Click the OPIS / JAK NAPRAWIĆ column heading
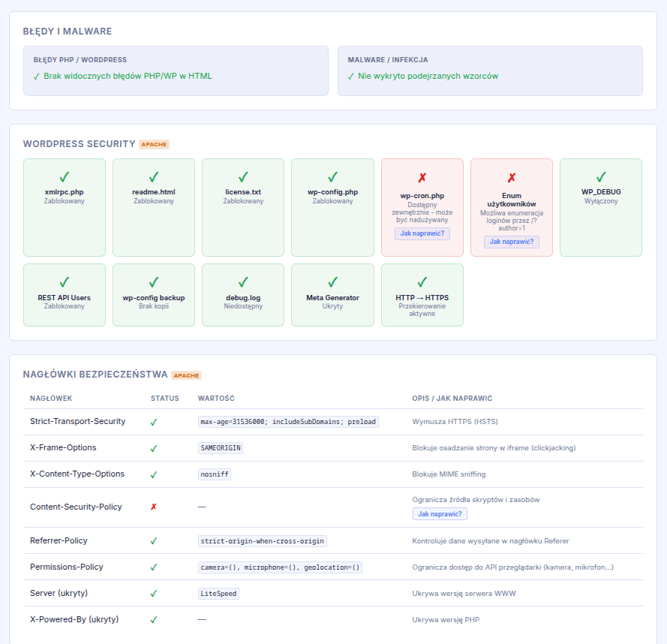The width and height of the screenshot is (667, 644). [452, 399]
